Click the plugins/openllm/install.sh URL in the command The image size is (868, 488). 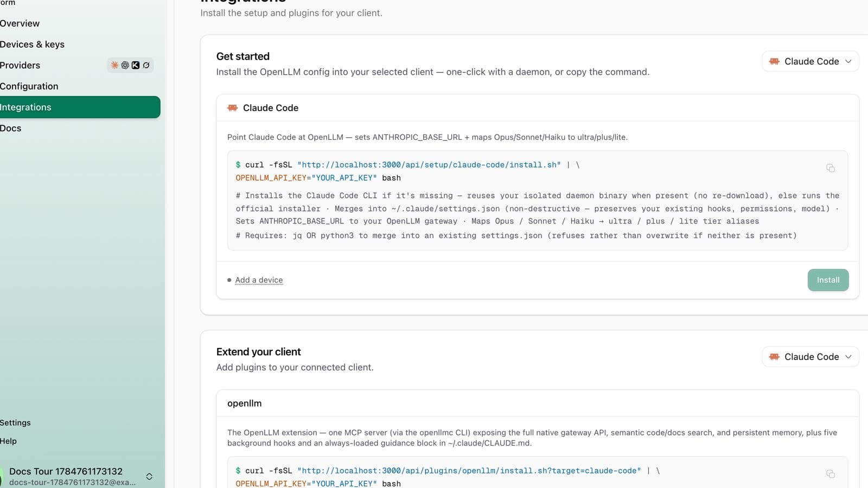(x=469, y=471)
